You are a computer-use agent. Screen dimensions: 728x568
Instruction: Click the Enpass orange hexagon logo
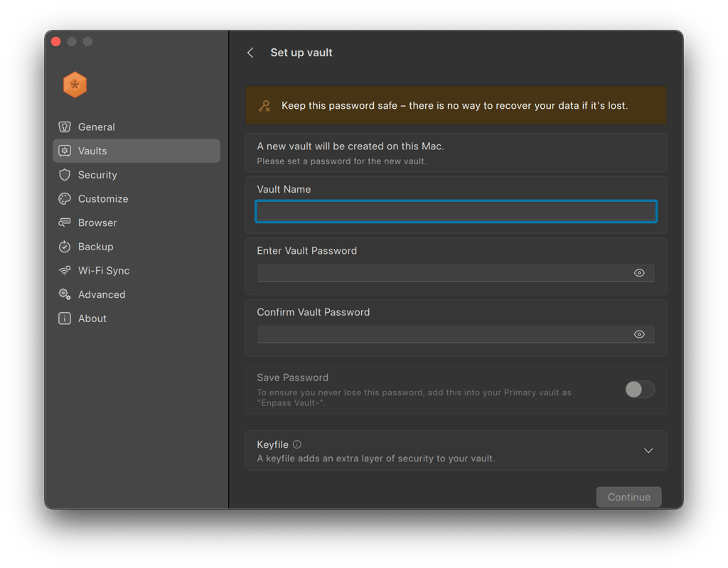pyautogui.click(x=75, y=85)
